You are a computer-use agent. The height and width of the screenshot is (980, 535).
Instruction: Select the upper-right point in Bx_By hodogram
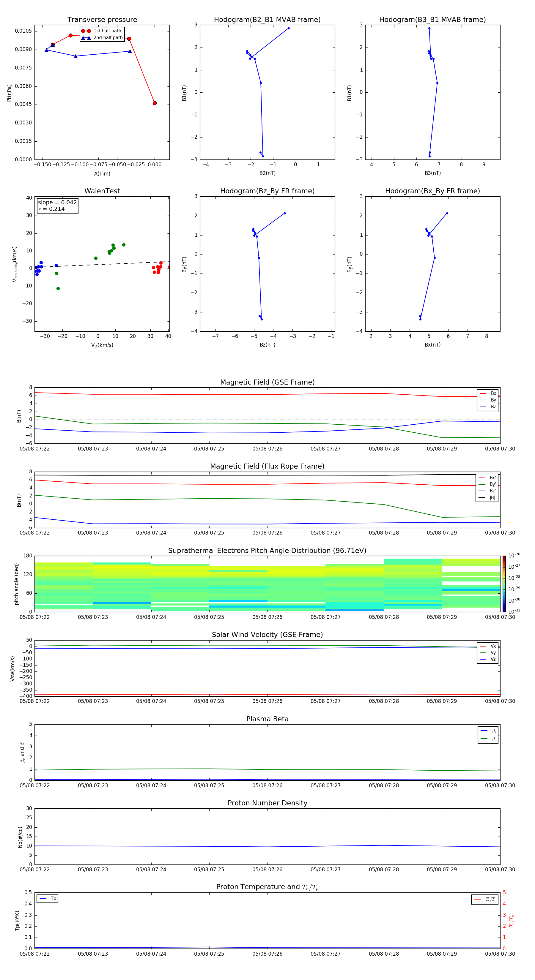[447, 214]
